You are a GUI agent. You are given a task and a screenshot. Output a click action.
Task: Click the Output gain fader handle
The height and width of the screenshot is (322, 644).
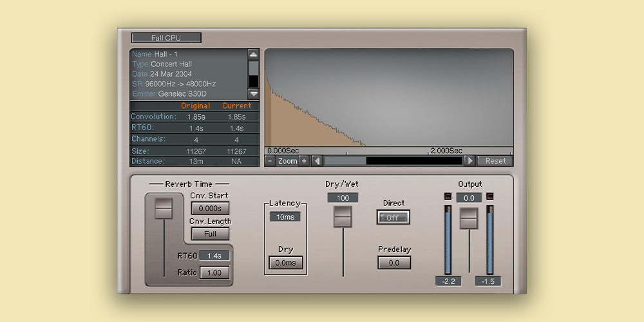(469, 218)
